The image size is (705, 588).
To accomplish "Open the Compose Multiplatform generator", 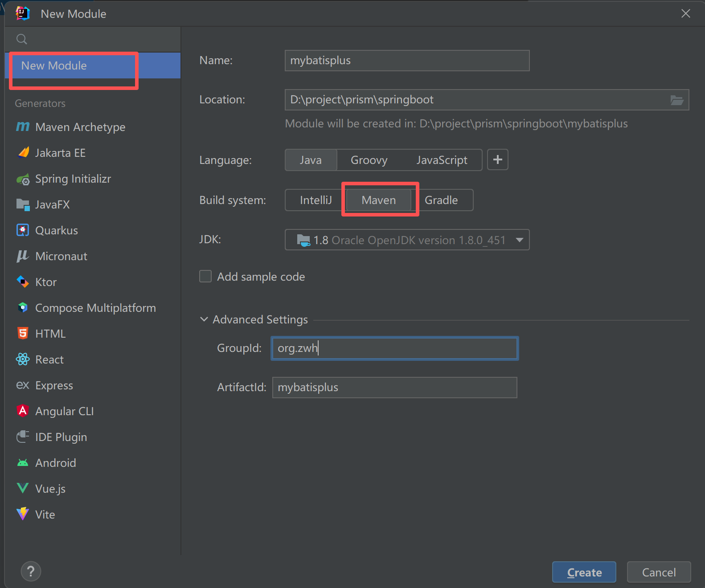I will pos(95,308).
